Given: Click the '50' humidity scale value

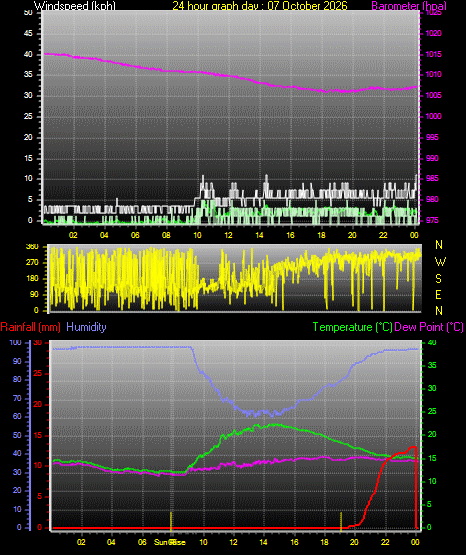Looking at the screenshot, I should [x=17, y=435].
